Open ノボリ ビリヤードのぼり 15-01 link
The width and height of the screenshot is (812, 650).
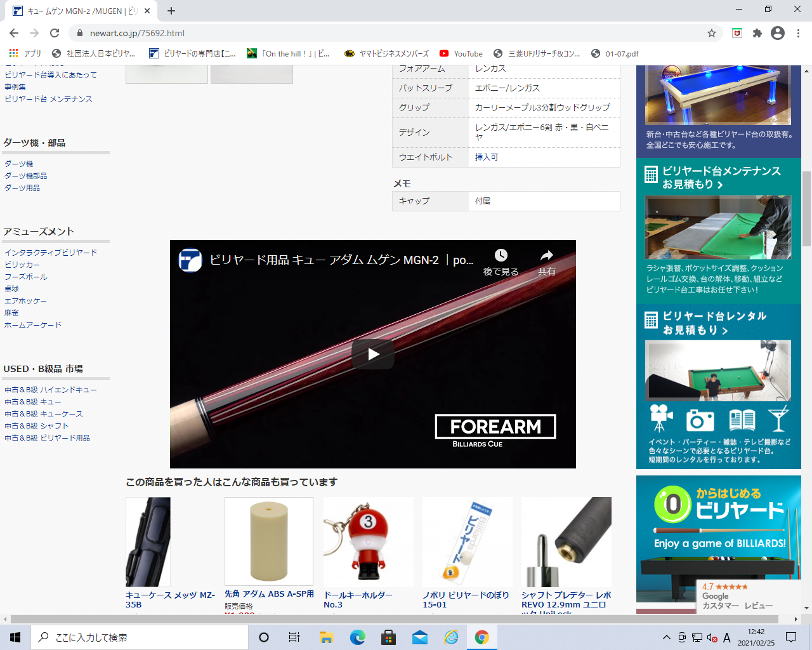466,600
